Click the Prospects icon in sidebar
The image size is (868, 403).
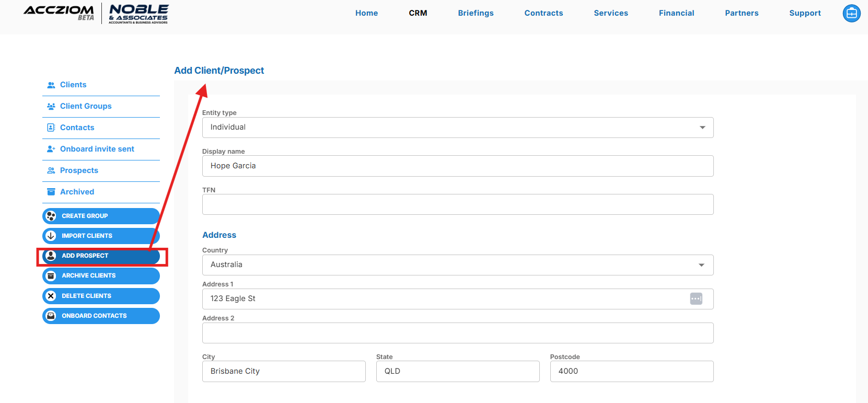pyautogui.click(x=51, y=170)
